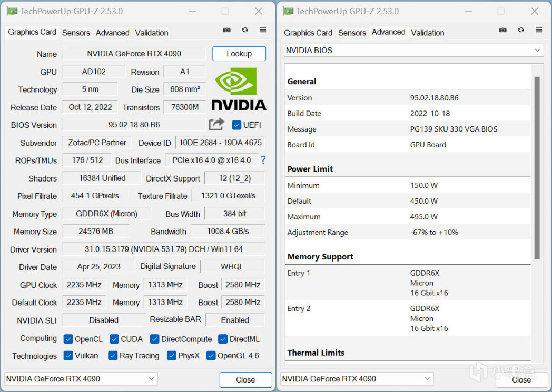Screen dimensions: 552x392
Task: Click the screenshot camera icon in right window
Action: click(x=502, y=30)
